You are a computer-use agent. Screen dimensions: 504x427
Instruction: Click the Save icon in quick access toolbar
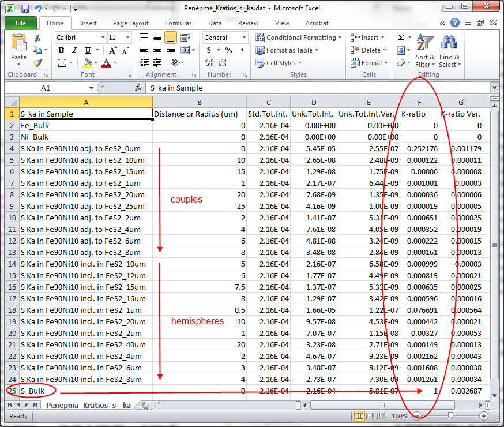[x=25, y=9]
